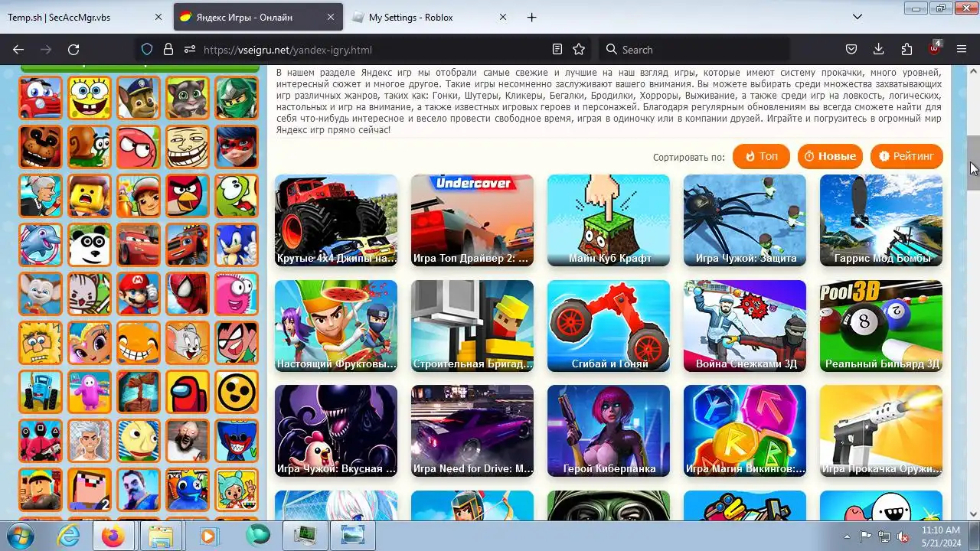
Task: Open the Cut the Rope Om Nom icon
Action: [x=237, y=195]
